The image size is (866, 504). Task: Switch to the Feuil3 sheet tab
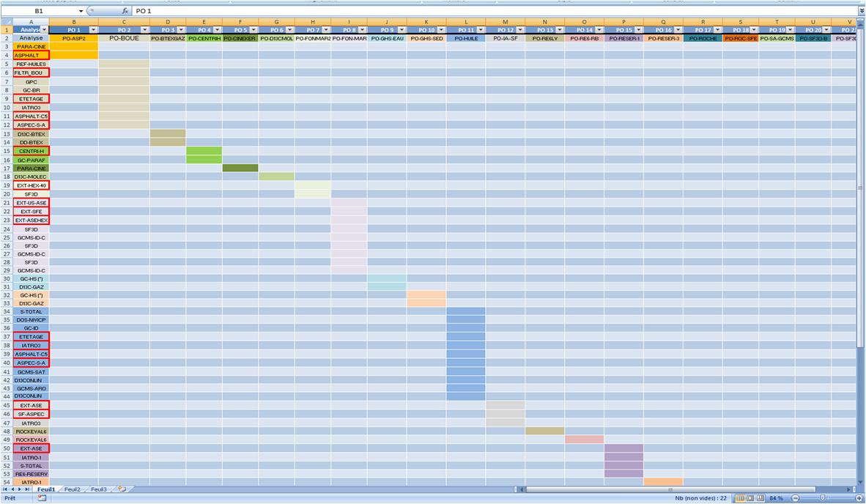[99, 489]
